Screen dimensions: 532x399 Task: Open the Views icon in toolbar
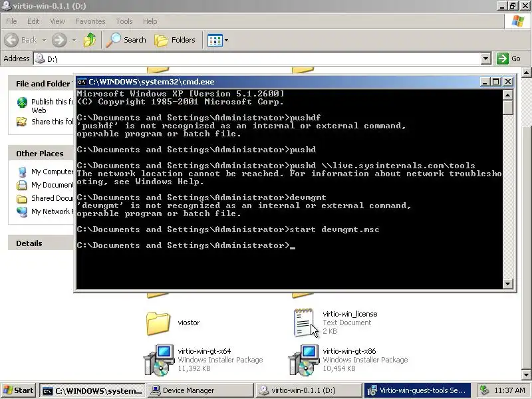tap(215, 41)
